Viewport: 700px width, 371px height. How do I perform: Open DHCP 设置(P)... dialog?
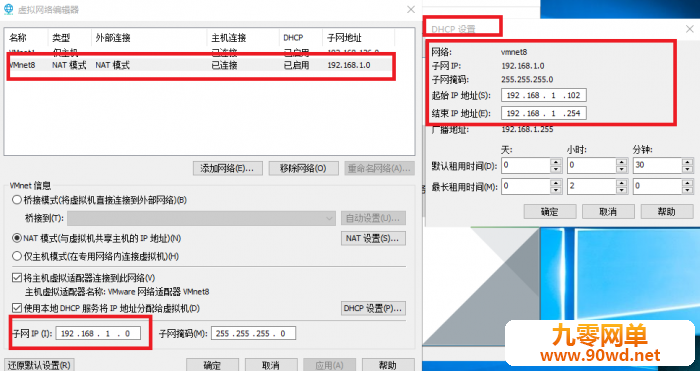point(373,308)
